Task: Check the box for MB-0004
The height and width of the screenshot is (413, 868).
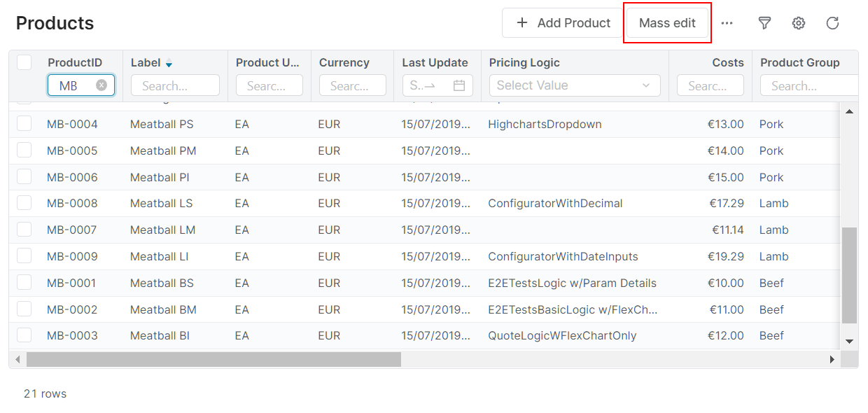Action: (x=24, y=124)
